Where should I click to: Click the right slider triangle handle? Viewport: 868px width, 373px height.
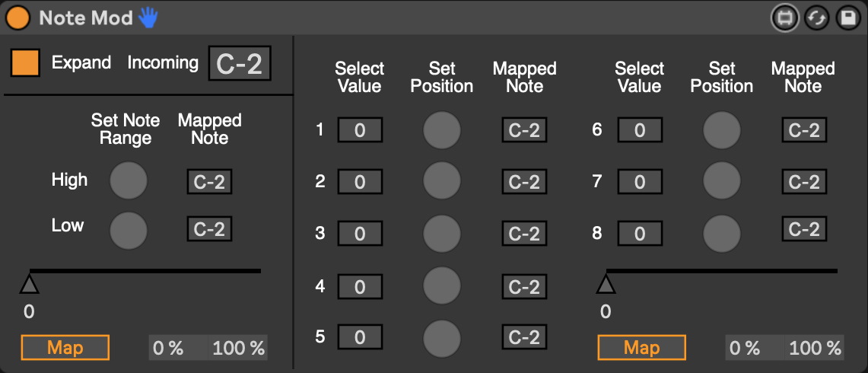pos(606,285)
